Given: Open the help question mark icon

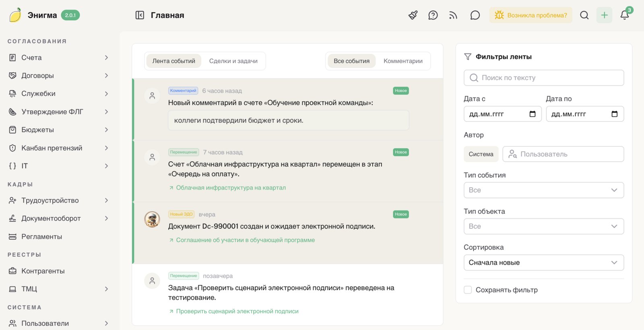Looking at the screenshot, I should [433, 15].
